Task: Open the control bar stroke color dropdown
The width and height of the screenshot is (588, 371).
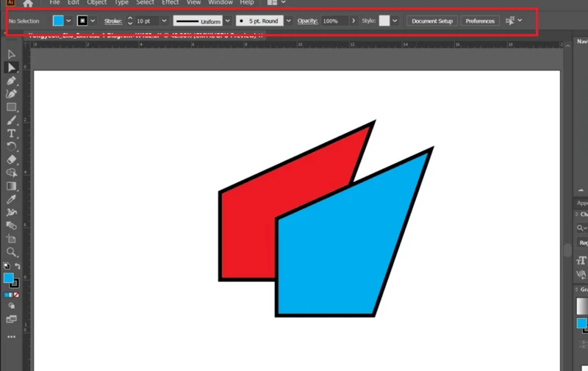Action: click(x=93, y=21)
